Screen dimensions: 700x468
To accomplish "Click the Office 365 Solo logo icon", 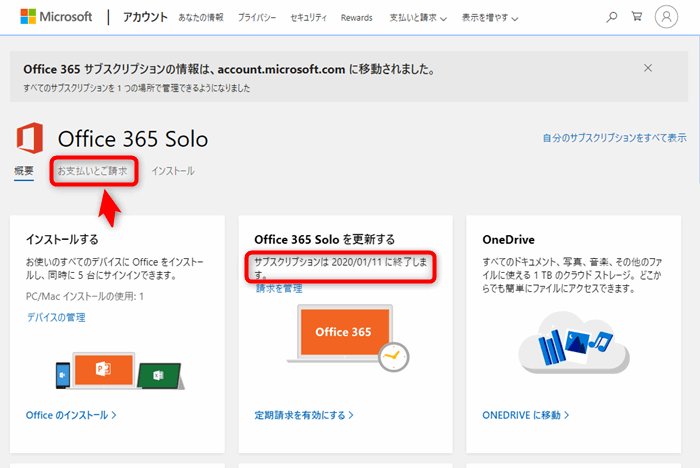I will tap(30, 138).
